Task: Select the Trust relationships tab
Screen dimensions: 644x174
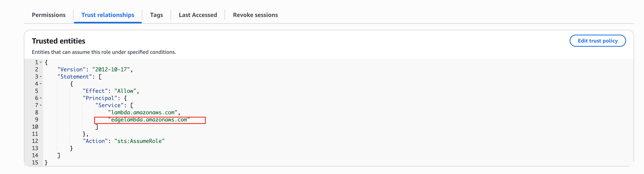Action: [x=108, y=15]
